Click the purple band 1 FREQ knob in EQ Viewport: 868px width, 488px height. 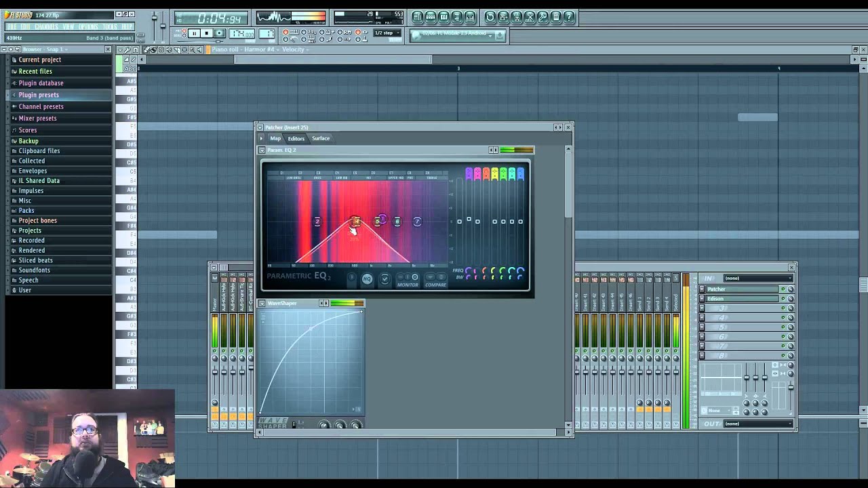pyautogui.click(x=469, y=271)
